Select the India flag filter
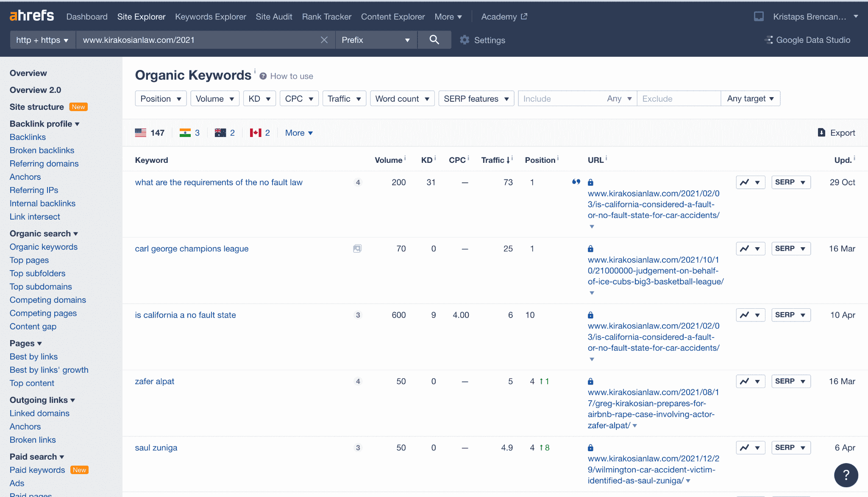The width and height of the screenshot is (868, 497). [185, 133]
